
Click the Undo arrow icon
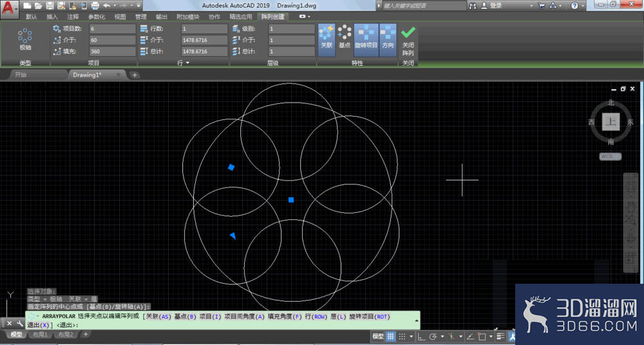coord(107,6)
